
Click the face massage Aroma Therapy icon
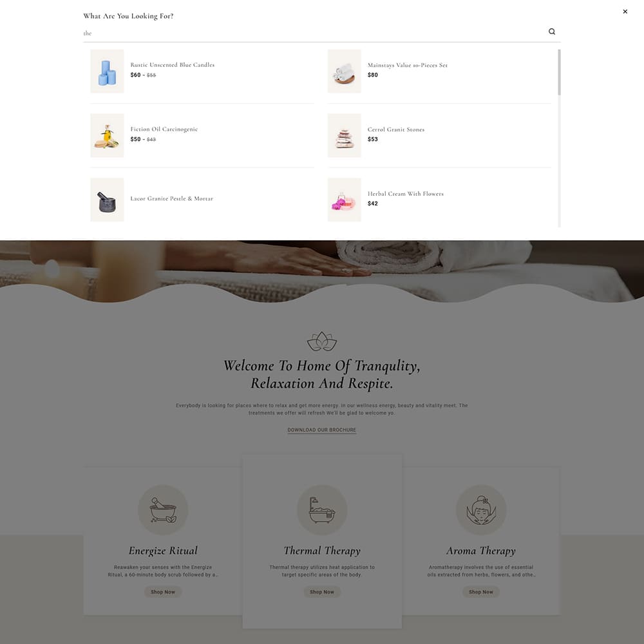pos(481,509)
